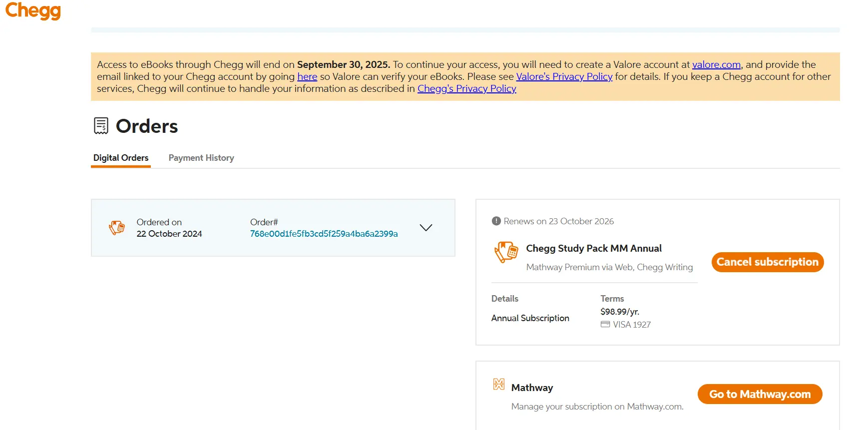The width and height of the screenshot is (868, 430).
Task: Cancel the Chegg Study Pack subscription
Action: click(x=768, y=262)
